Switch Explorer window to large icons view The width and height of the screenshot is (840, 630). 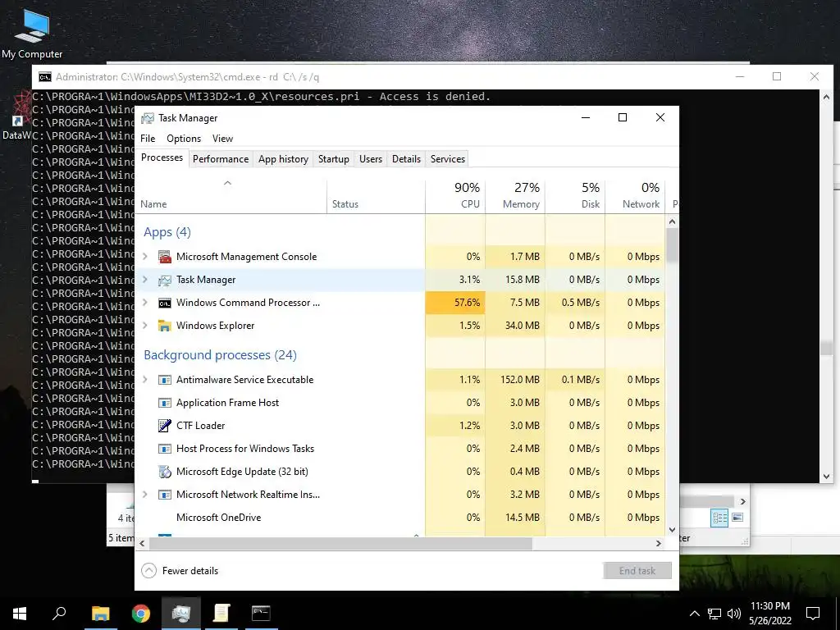pyautogui.click(x=737, y=518)
